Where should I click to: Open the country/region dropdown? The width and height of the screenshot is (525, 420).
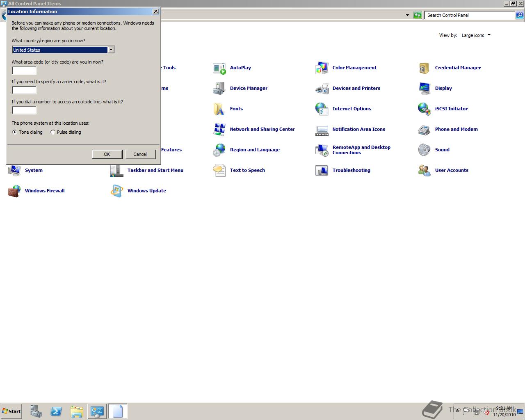click(111, 50)
